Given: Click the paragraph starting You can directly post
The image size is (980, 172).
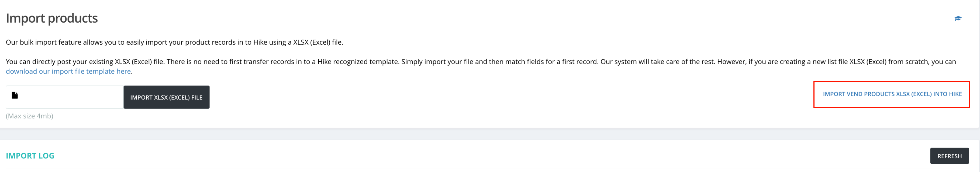Looking at the screenshot, I should click(x=481, y=66).
